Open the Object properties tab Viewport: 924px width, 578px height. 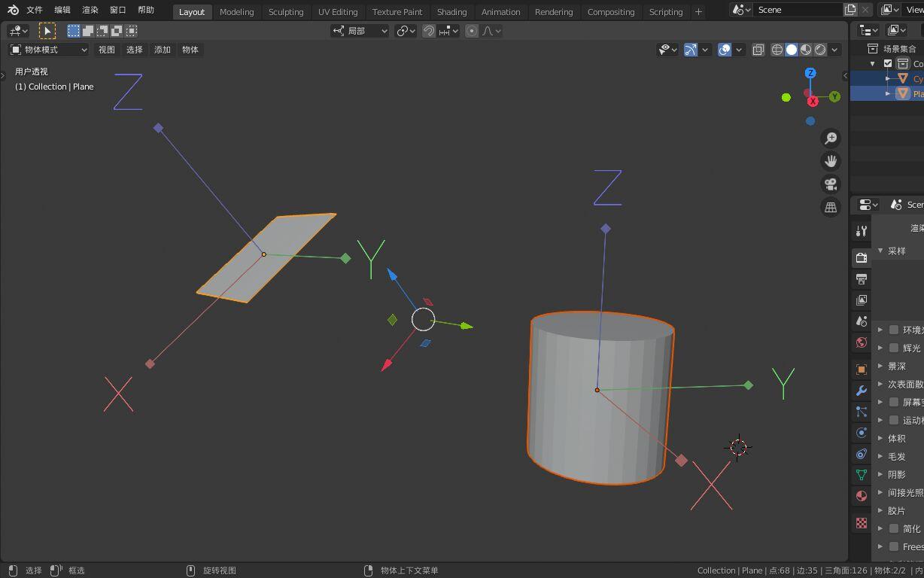coord(862,370)
